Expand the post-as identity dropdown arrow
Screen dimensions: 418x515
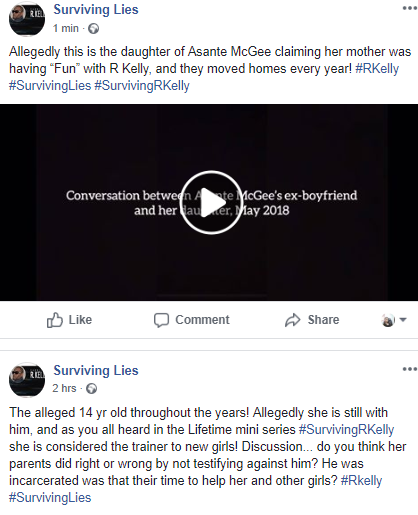point(403,320)
